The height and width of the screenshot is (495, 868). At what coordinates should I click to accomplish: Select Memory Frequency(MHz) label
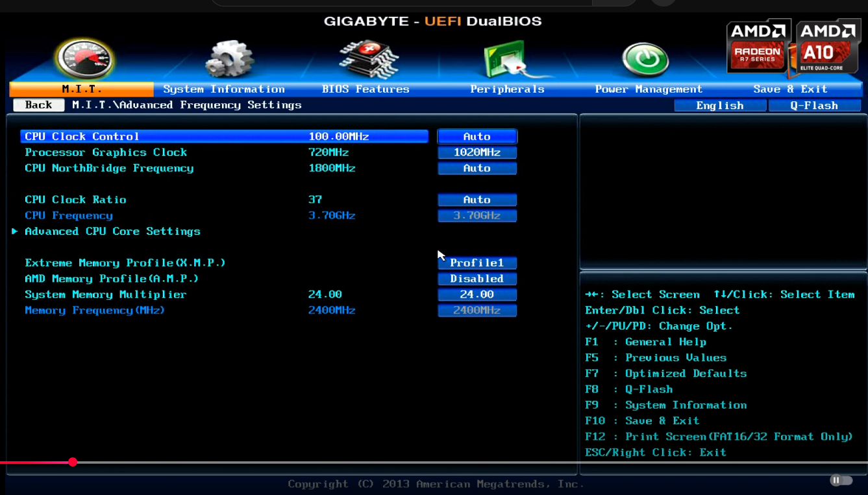pyautogui.click(x=95, y=310)
